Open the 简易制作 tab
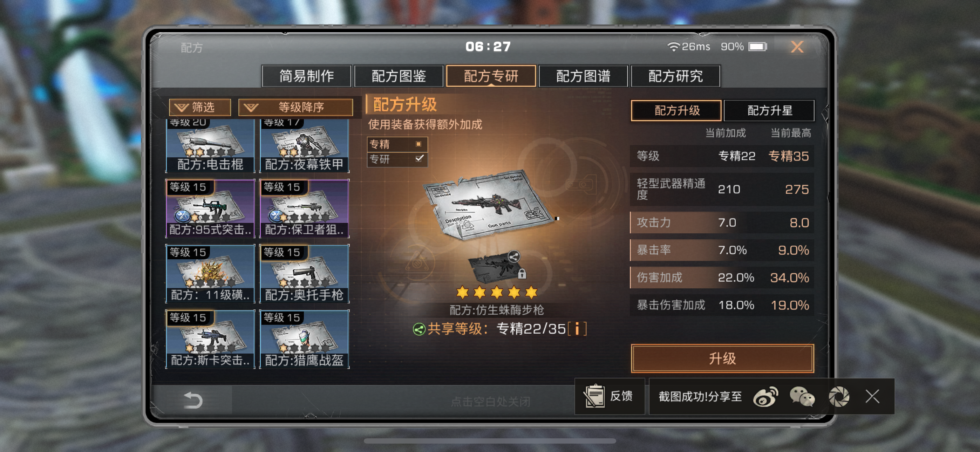Screen dimensions: 980x452 click(x=307, y=76)
